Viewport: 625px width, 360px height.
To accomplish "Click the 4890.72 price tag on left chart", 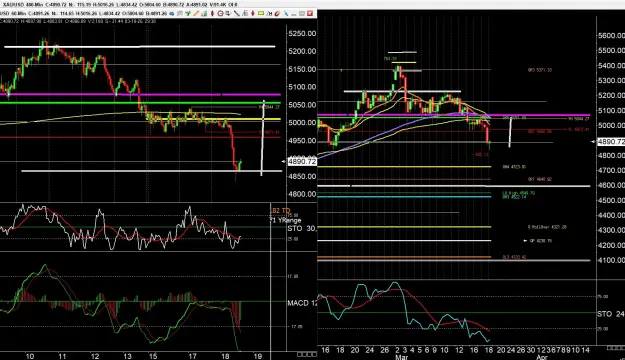I will 302,161.
